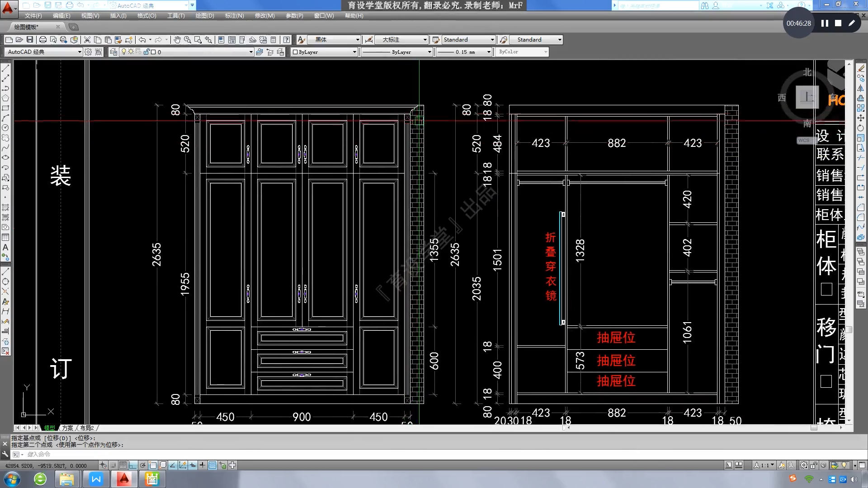Open the Layer Properties Manager icon
This screenshot has width=868, height=488.
tap(113, 52)
